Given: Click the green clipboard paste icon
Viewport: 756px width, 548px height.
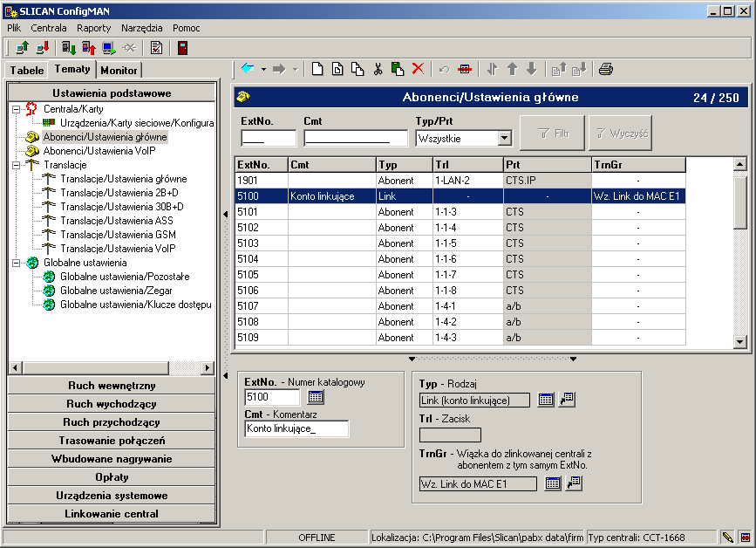Looking at the screenshot, I should (x=398, y=69).
